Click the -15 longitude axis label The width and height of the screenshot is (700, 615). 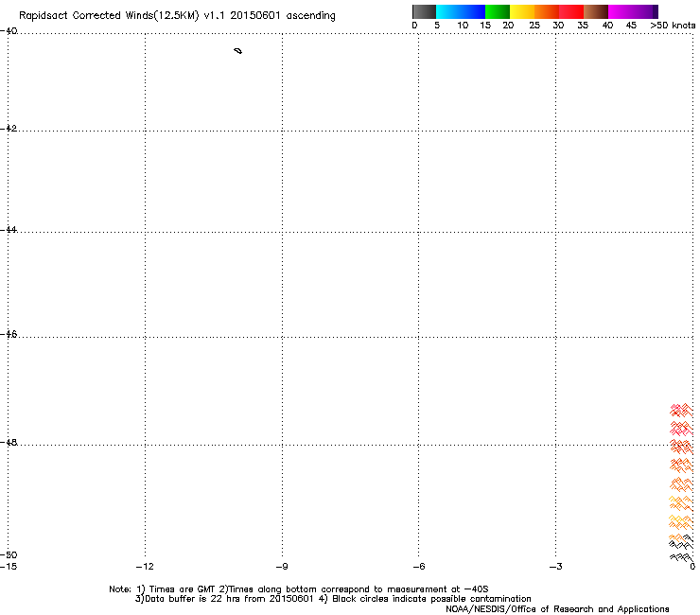pyautogui.click(x=9, y=567)
